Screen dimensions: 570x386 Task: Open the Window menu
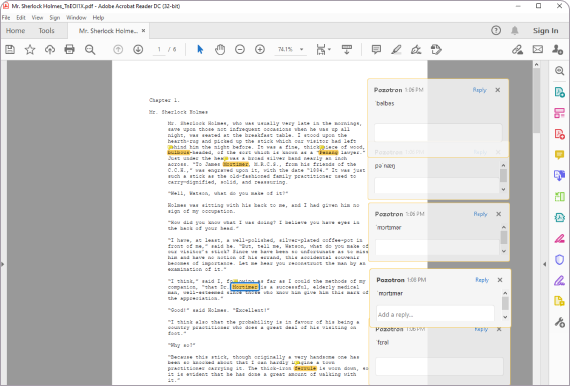point(76,17)
